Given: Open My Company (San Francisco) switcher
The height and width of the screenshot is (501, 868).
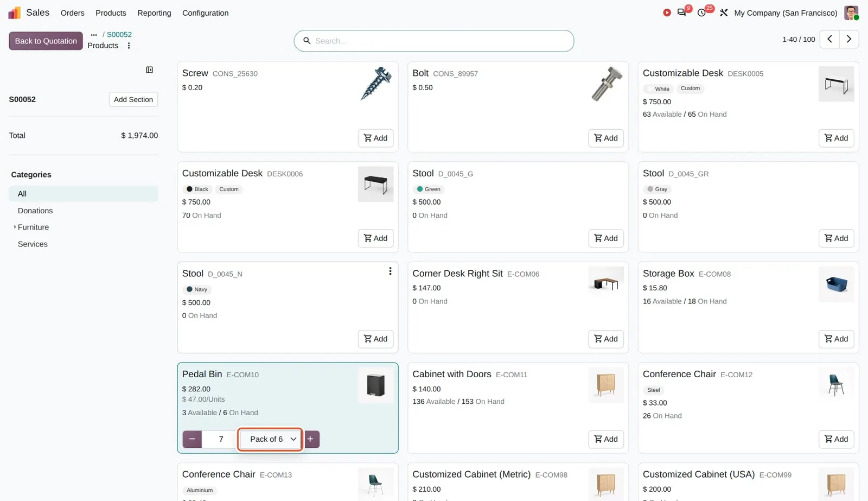Looking at the screenshot, I should coord(786,12).
